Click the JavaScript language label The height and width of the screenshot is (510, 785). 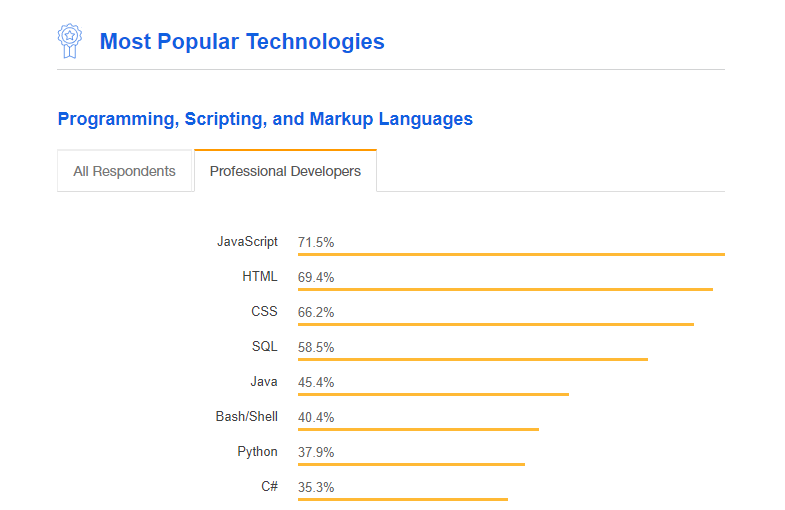tap(247, 242)
